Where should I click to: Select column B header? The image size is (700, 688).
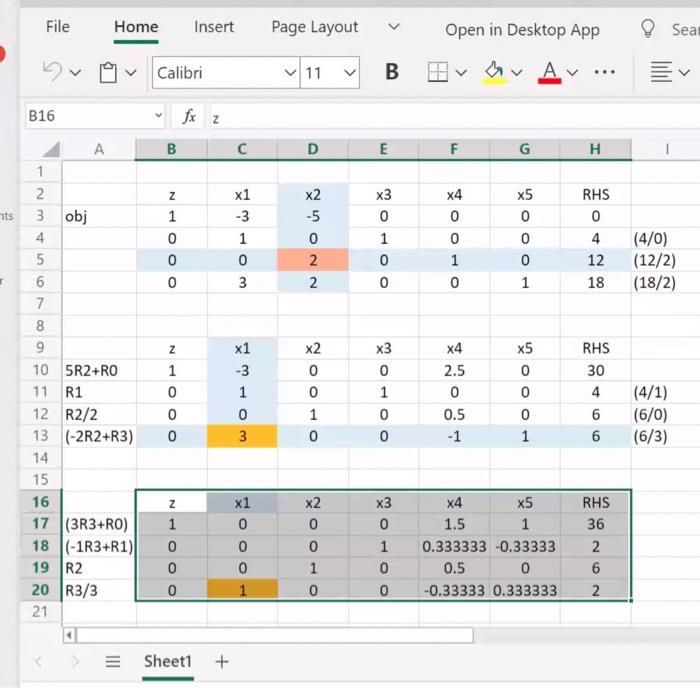coord(171,149)
